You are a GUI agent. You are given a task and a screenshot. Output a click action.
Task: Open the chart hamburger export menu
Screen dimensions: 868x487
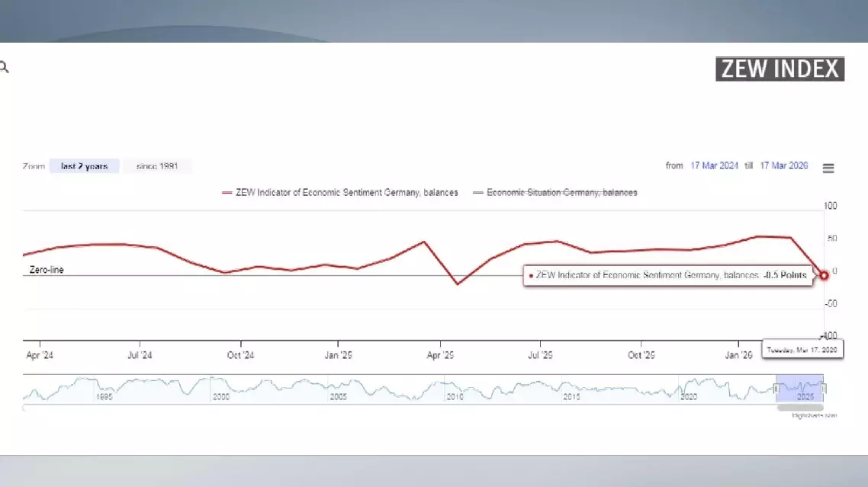point(828,168)
